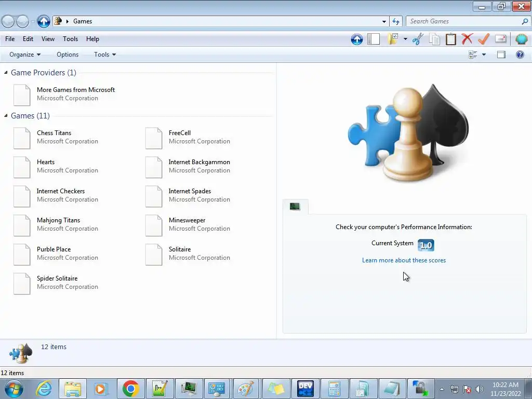Open the View menu
This screenshot has width=532, height=399.
48,39
